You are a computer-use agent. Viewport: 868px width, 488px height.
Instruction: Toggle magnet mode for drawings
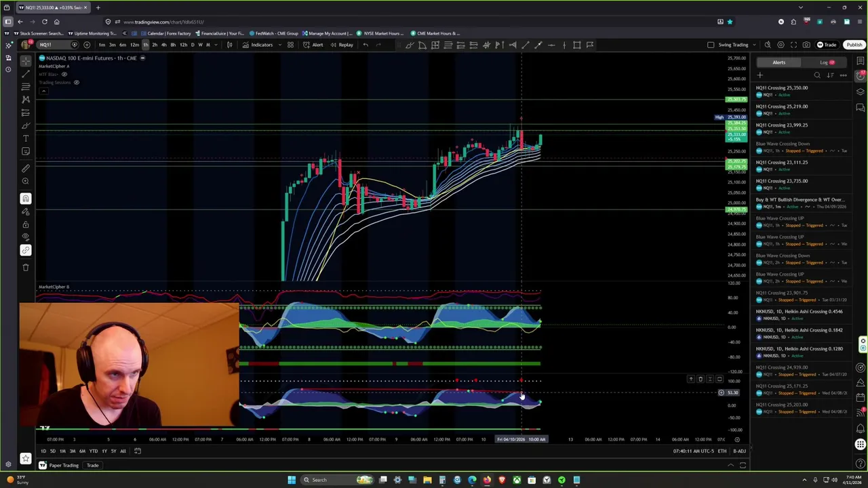pos(26,199)
